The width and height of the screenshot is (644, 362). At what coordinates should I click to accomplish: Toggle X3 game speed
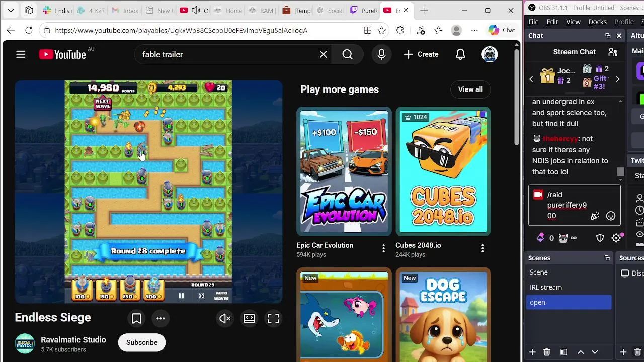pos(201,296)
